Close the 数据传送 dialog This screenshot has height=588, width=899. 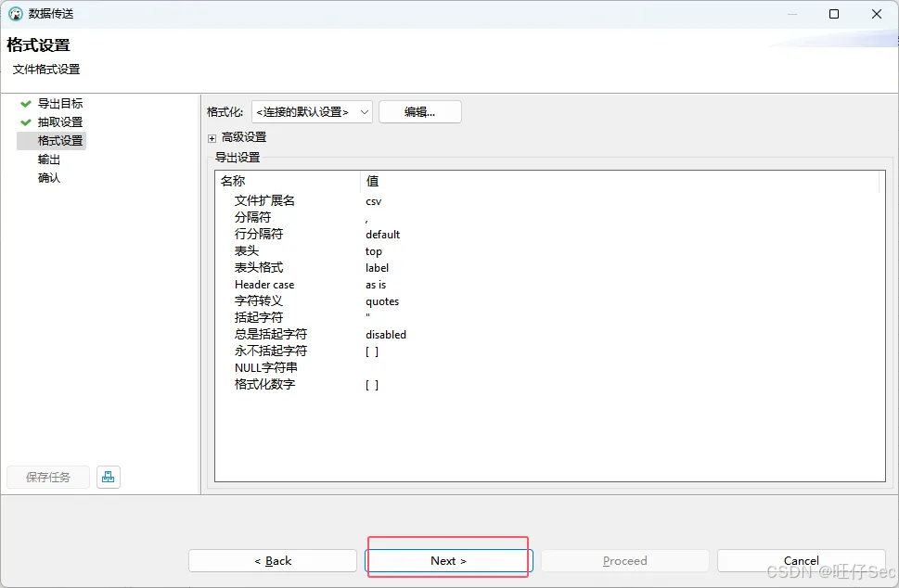click(877, 14)
